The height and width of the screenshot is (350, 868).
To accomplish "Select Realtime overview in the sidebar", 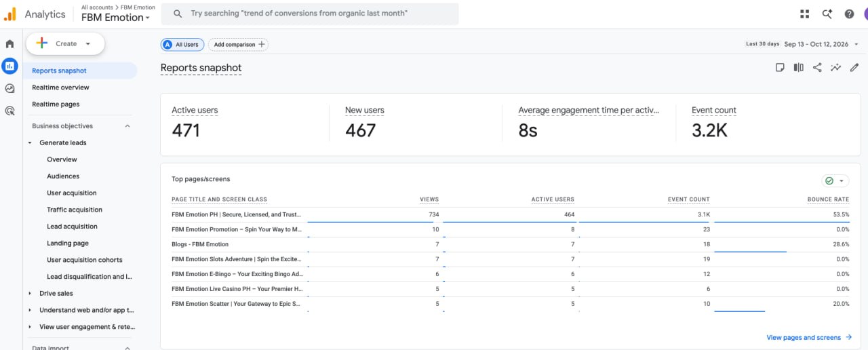I will [x=60, y=87].
